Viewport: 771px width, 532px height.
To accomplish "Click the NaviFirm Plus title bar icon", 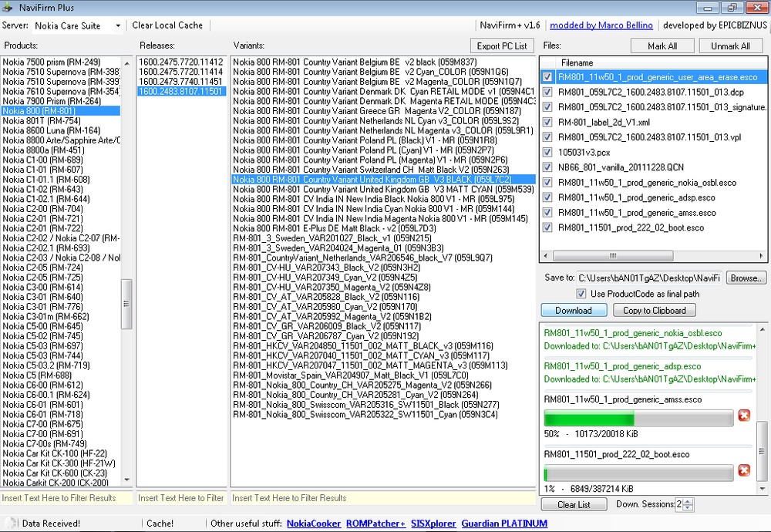I will (8, 8).
